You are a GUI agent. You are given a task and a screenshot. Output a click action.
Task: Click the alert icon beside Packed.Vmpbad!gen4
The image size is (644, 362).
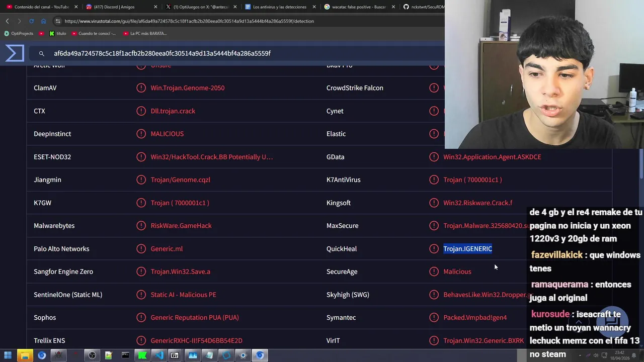434,318
